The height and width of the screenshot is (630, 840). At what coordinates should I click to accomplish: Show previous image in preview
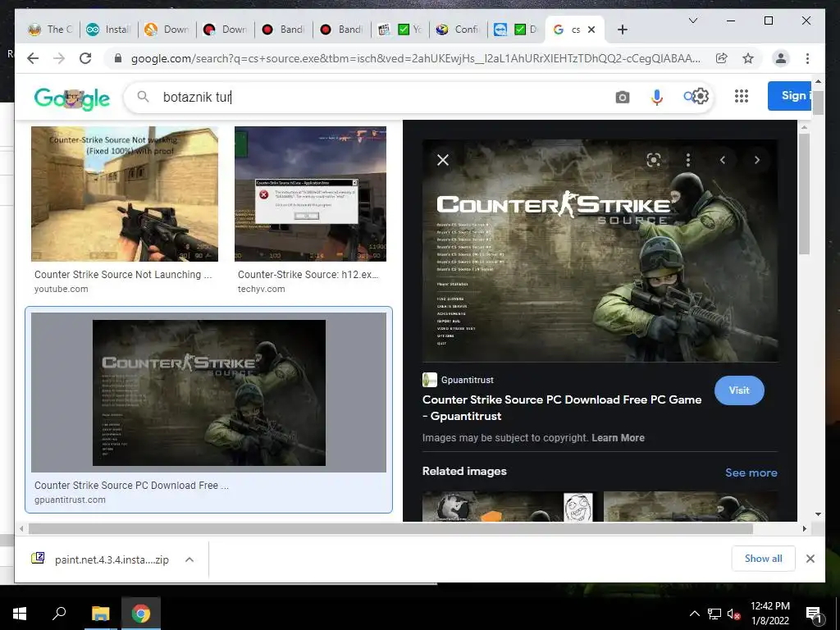723,160
